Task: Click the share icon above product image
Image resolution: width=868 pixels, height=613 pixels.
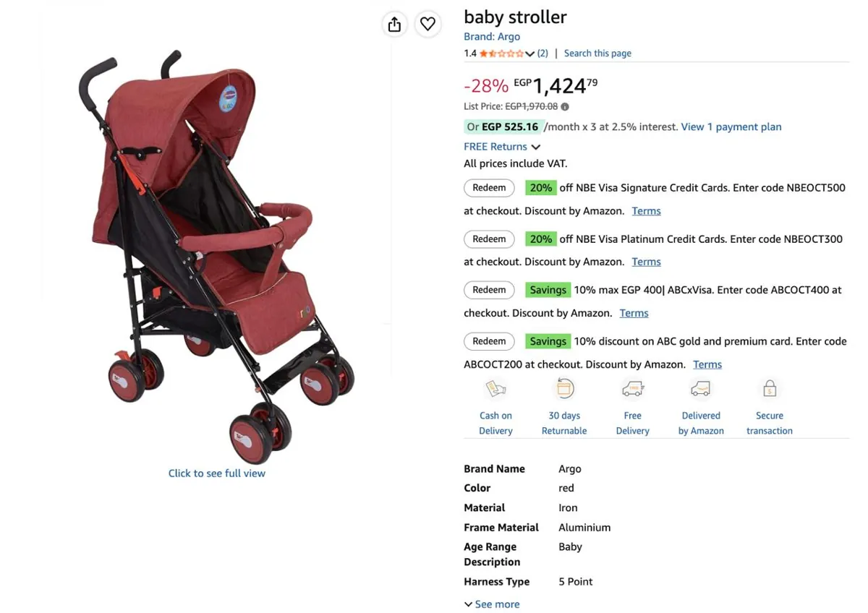Action: pyautogui.click(x=394, y=25)
